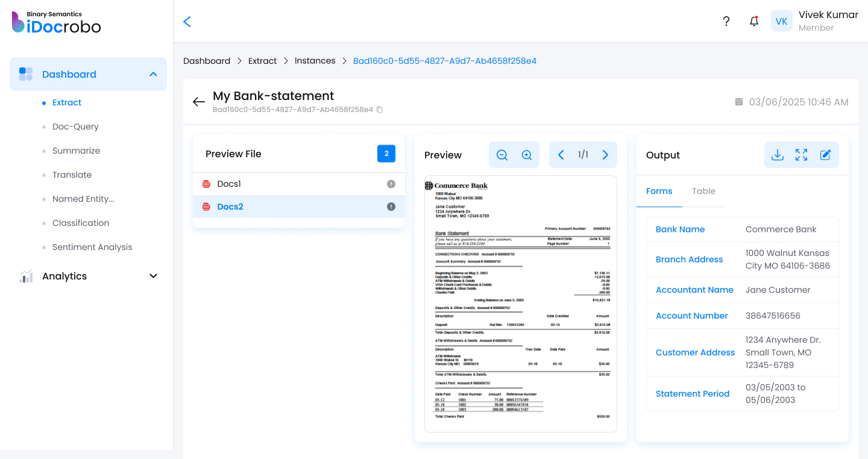This screenshot has height=459, width=868.
Task: Expand the output panel to fullscreen
Action: (801, 155)
